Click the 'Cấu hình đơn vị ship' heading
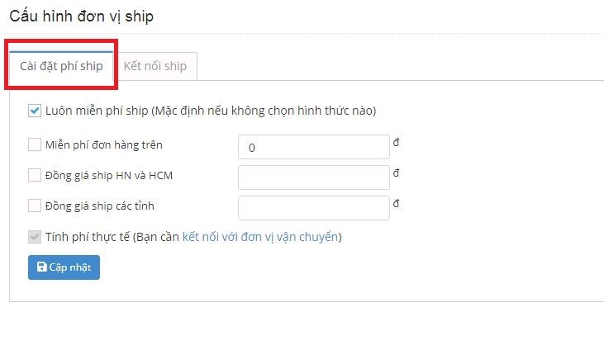The width and height of the screenshot is (604, 364). click(82, 17)
